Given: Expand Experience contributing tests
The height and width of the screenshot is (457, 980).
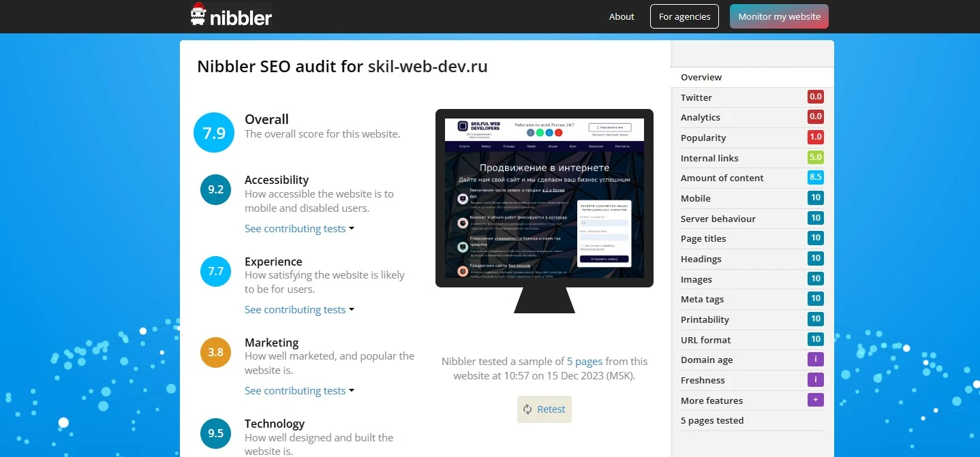Looking at the screenshot, I should coord(299,309).
